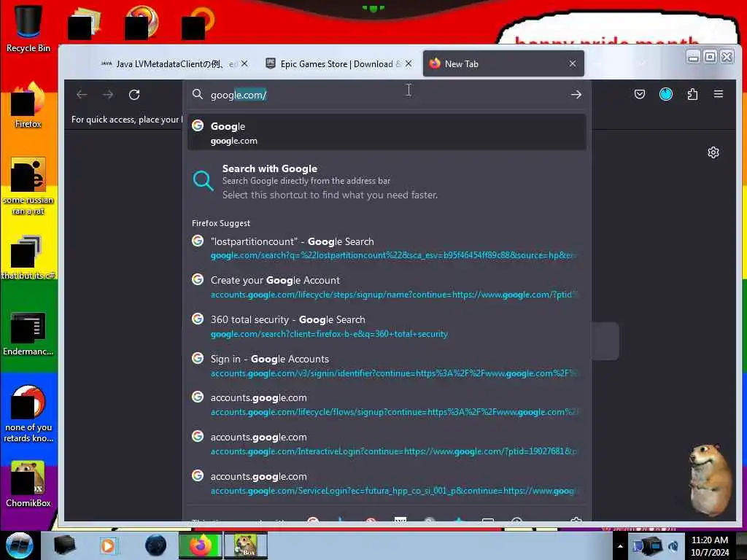Click the browser forward arrow
747x560 pixels.
pyautogui.click(x=108, y=95)
